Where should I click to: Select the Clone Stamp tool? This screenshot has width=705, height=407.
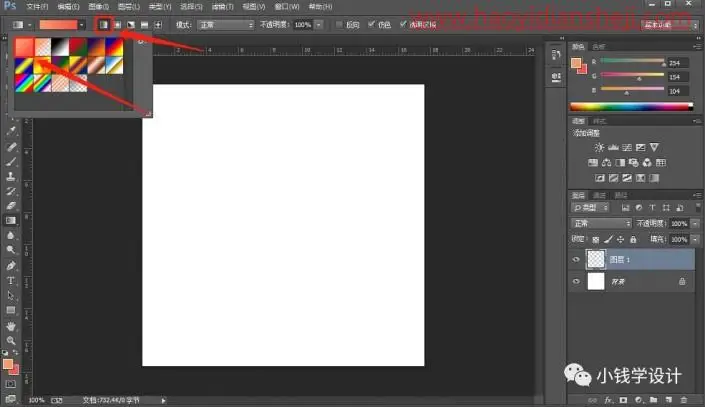[x=11, y=176]
